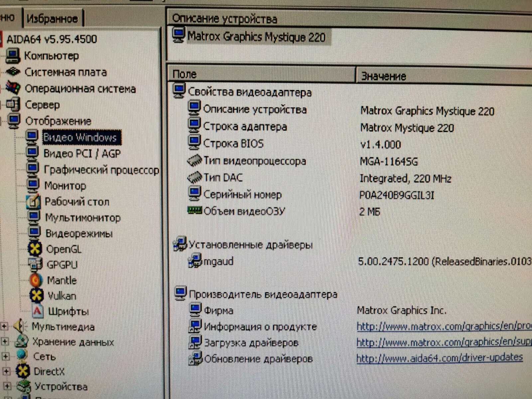Click the Мультимонитор icon
This screenshot has height=399, width=532.
point(34,217)
